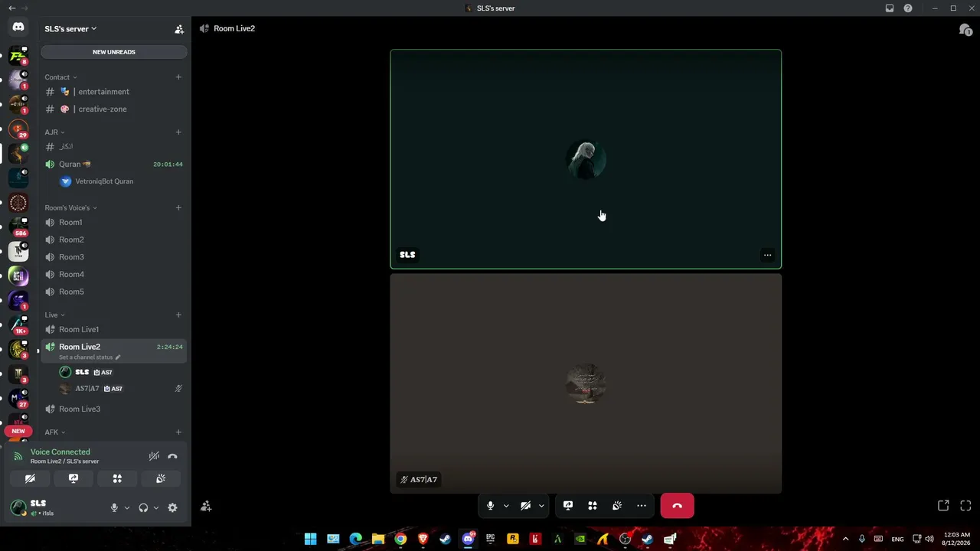Image resolution: width=980 pixels, height=551 pixels.
Task: Toggle microphone mute in the user panel
Action: [x=114, y=507]
